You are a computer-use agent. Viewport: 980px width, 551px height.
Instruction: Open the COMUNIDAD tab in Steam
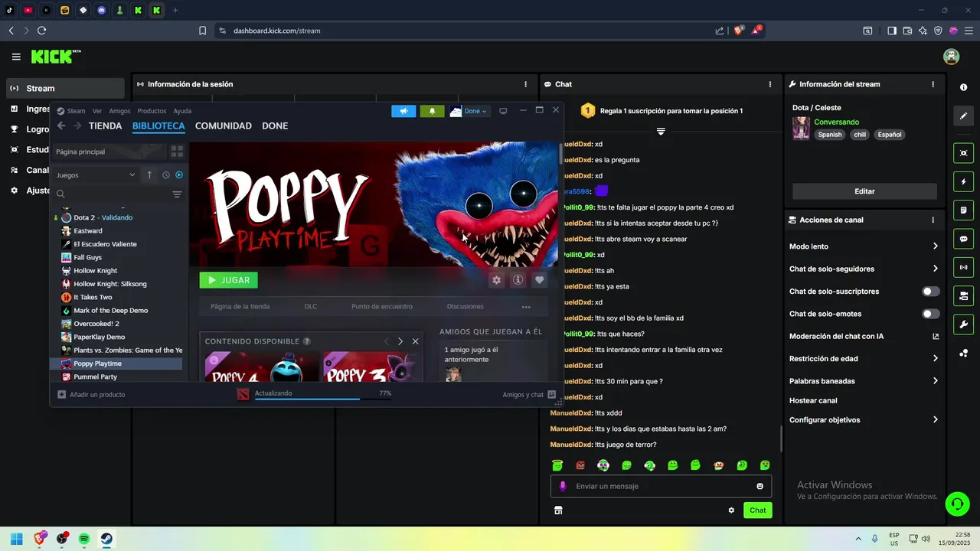pyautogui.click(x=223, y=126)
